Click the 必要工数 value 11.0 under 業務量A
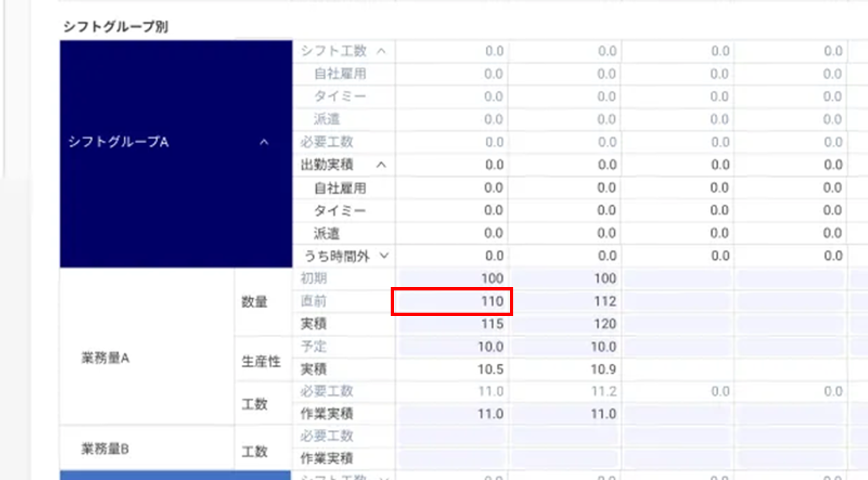The image size is (868, 480). coord(491,391)
